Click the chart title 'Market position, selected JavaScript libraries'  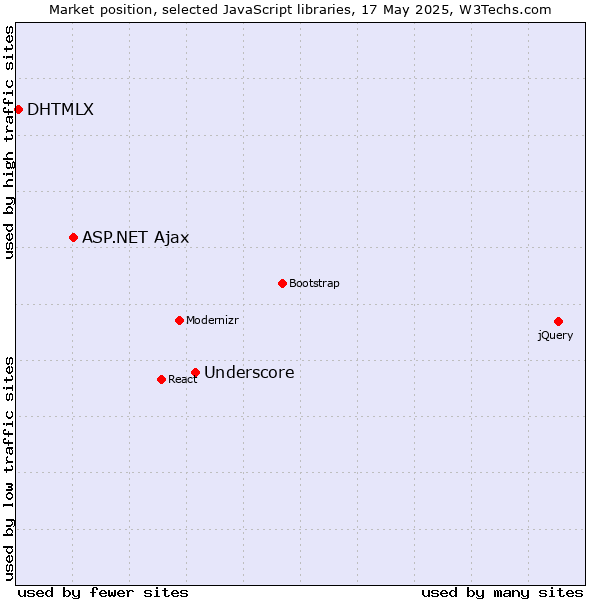(x=200, y=10)
